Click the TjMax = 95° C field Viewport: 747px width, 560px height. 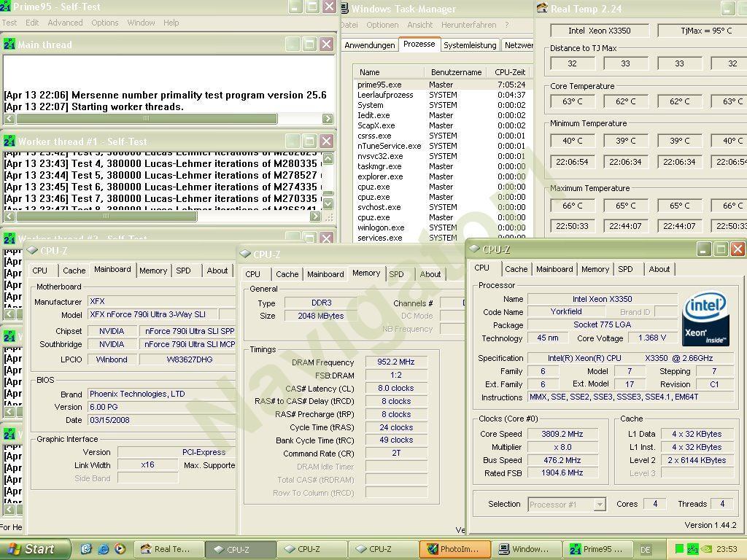[703, 31]
